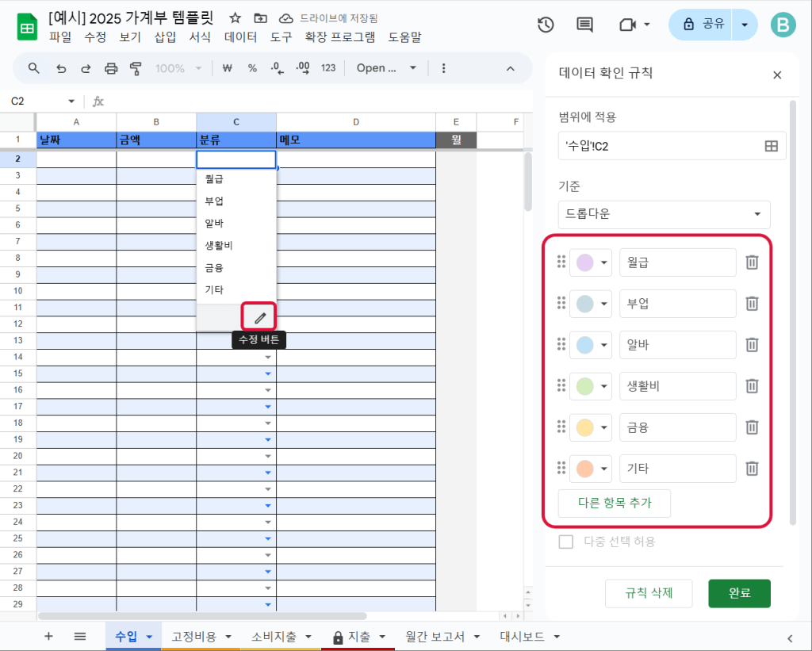
Task: Click the 완료 button
Action: tap(739, 592)
